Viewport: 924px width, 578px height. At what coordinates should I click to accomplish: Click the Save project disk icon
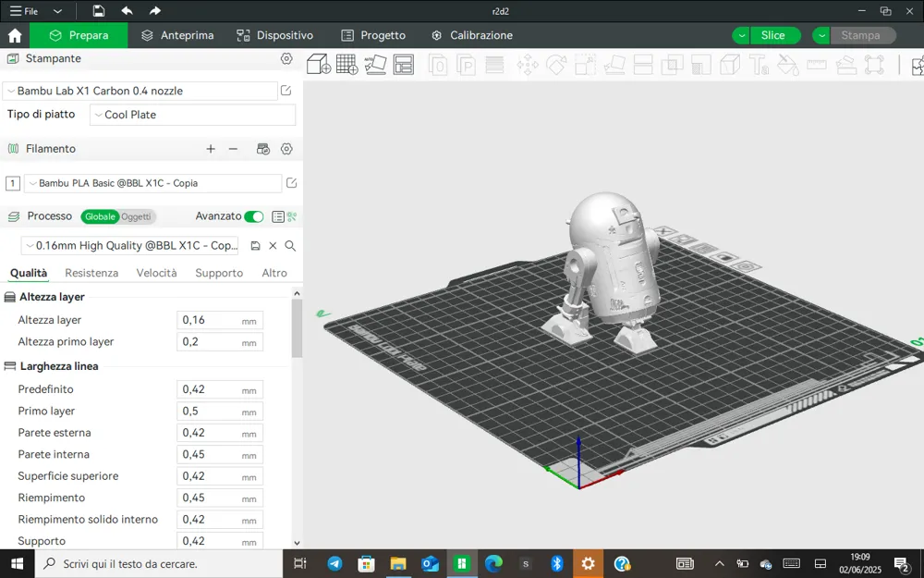(x=99, y=10)
